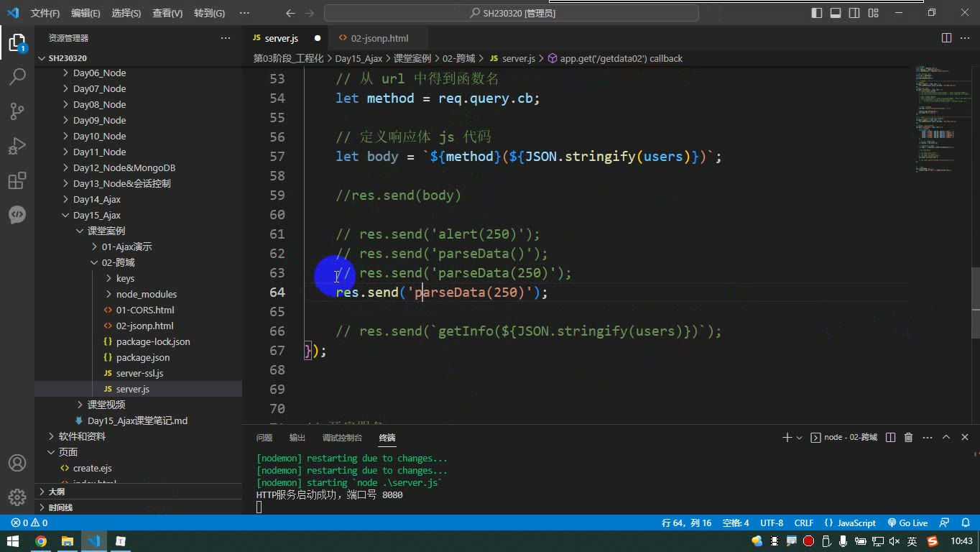
Task: Open editor More Actions menu
Action: [x=966, y=38]
